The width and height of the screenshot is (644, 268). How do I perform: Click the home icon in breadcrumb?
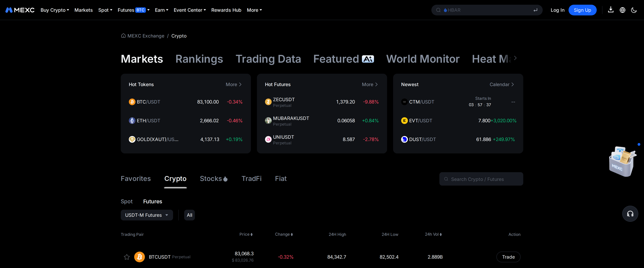(123, 36)
